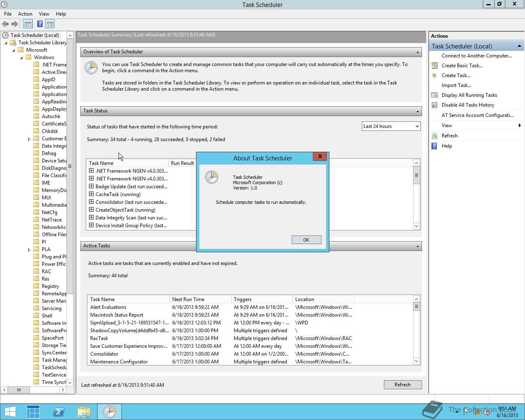Click the Defrag folder icon in tree

[37, 153]
